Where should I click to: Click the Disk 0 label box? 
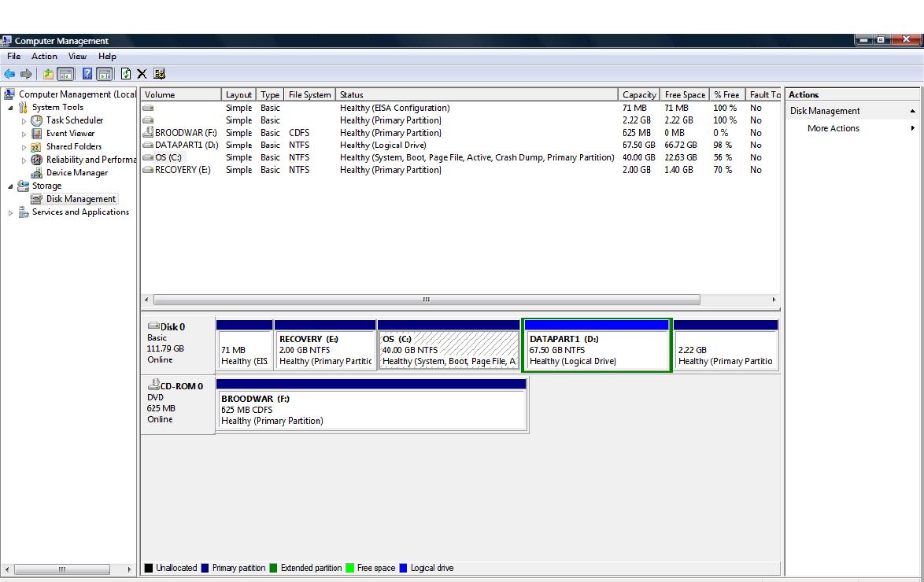tap(178, 344)
